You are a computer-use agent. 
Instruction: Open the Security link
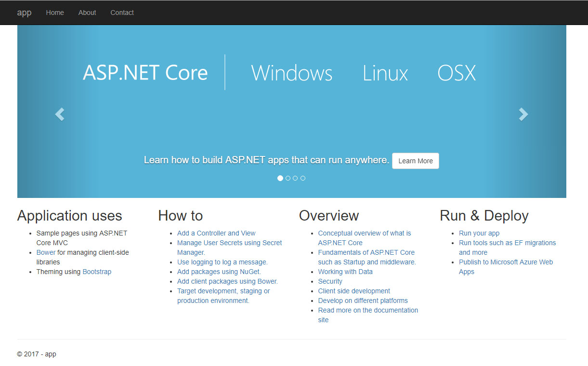coord(330,281)
